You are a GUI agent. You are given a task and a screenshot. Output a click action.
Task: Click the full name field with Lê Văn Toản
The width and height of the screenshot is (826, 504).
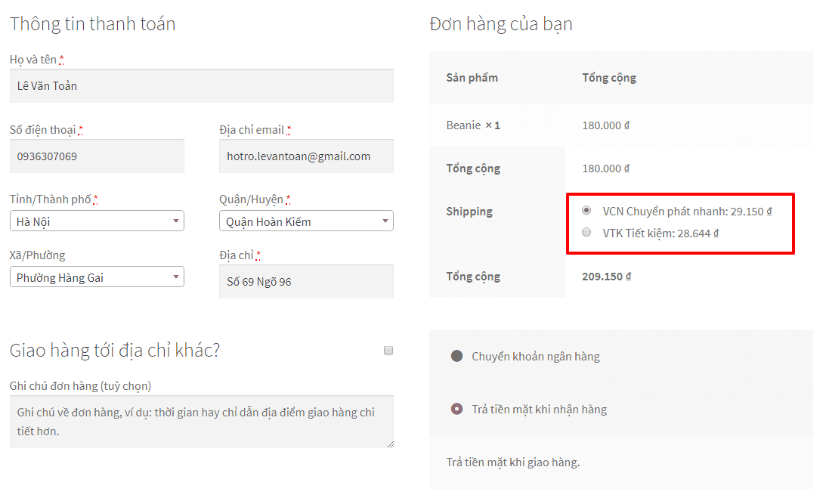201,86
